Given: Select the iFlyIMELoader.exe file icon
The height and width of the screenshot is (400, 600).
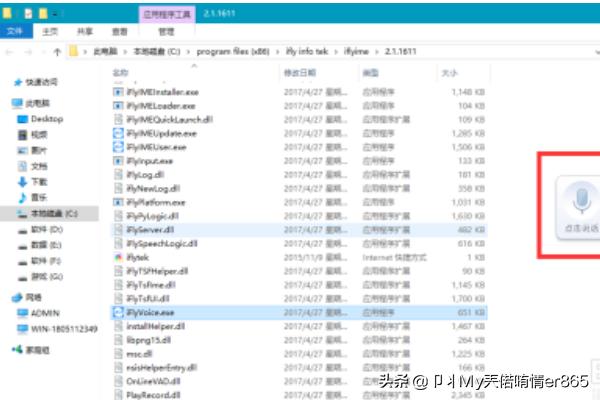Looking at the screenshot, I should click(x=118, y=106).
